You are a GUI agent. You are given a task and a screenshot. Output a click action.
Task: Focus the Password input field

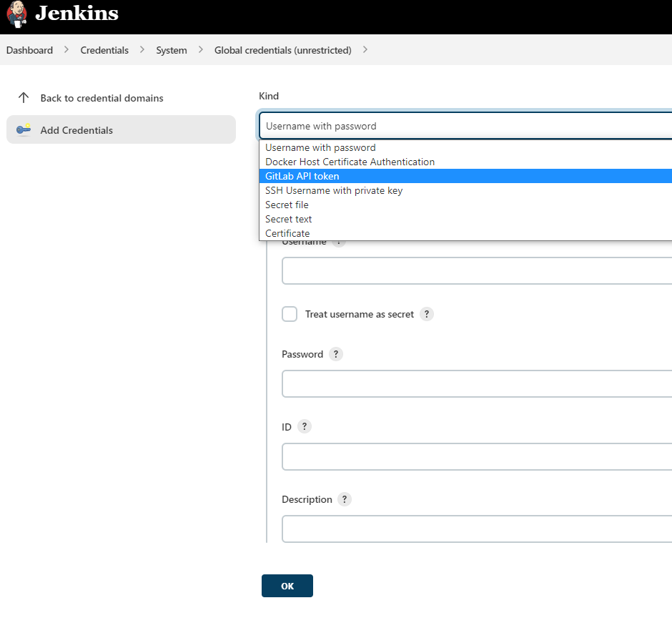[x=477, y=384]
